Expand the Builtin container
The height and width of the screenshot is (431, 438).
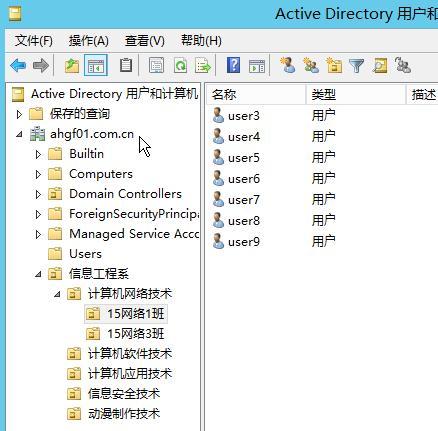click(x=38, y=154)
